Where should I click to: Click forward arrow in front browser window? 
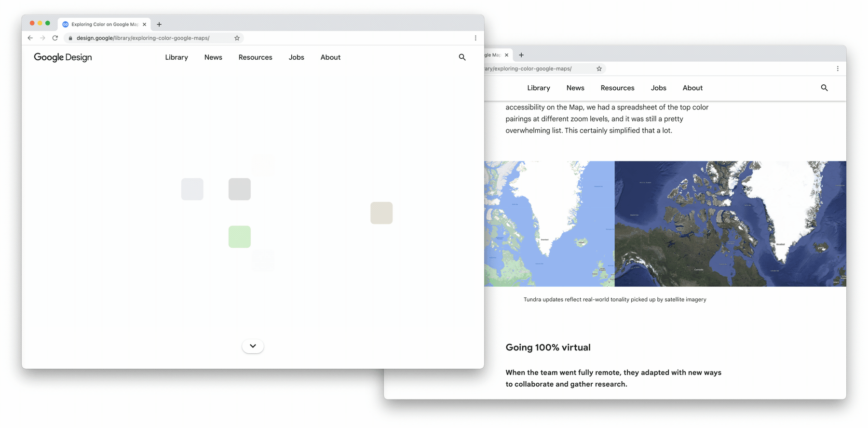click(42, 38)
